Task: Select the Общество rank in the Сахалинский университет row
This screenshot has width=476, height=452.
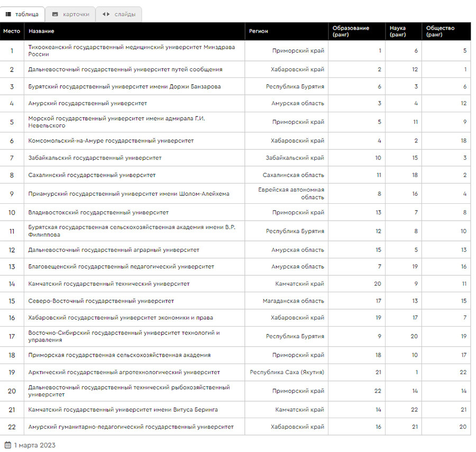Action: [x=465, y=175]
